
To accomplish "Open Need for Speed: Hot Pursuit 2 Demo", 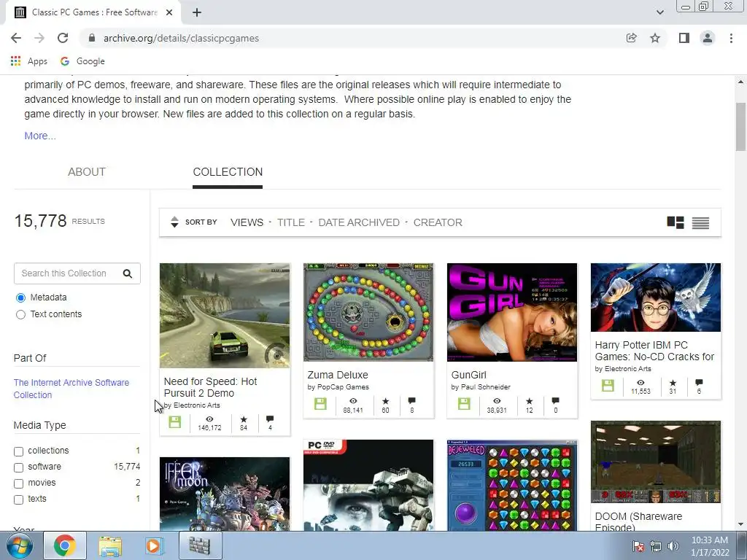I will (210, 387).
